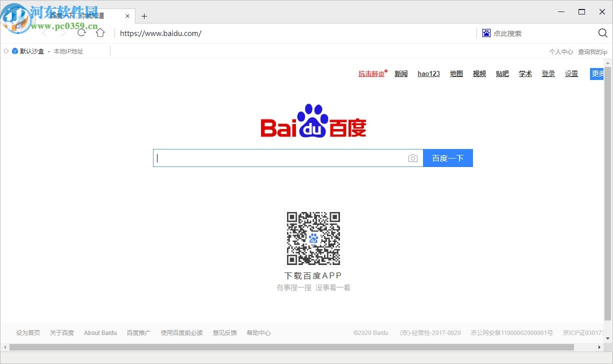Open a new tab with the plus button
The width and height of the screenshot is (613, 364).
(x=144, y=16)
